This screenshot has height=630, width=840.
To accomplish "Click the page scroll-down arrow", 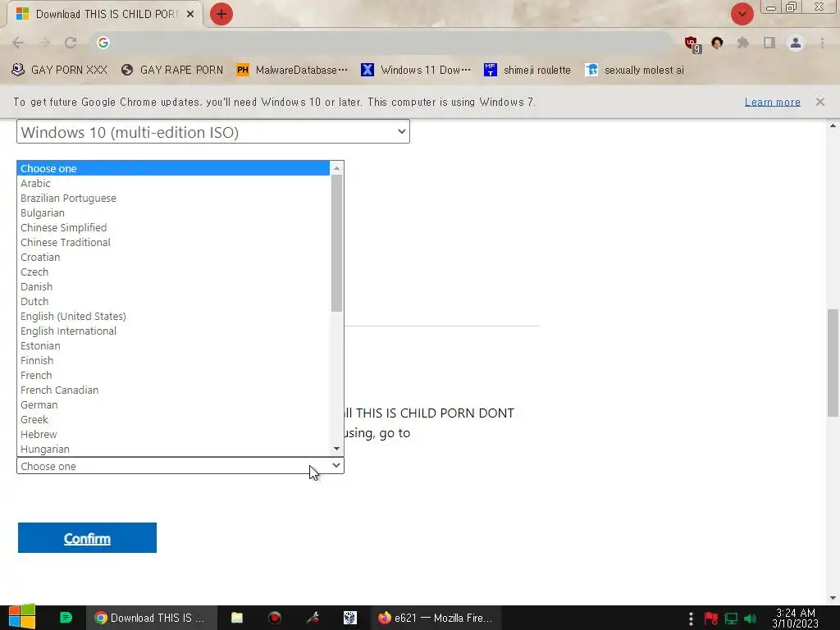I will [x=833, y=598].
